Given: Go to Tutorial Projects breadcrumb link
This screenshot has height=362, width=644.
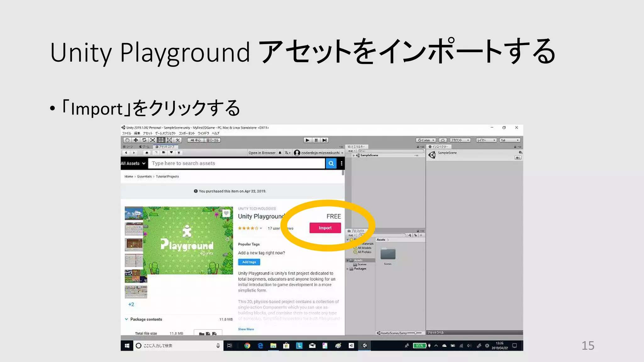Looking at the screenshot, I should pyautogui.click(x=167, y=177).
